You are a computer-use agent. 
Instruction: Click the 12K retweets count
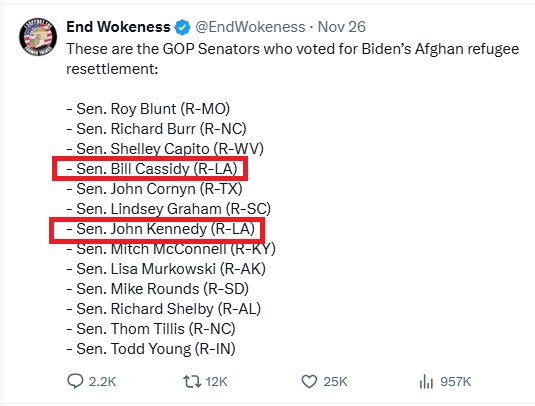pyautogui.click(x=217, y=381)
